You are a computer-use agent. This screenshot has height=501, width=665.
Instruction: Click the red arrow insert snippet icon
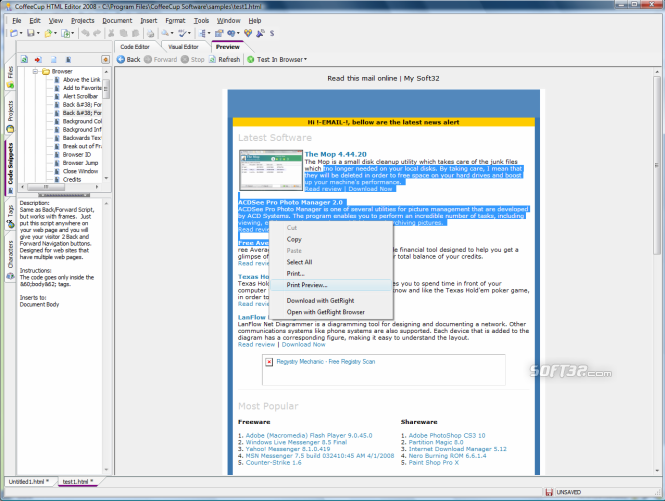(38, 60)
